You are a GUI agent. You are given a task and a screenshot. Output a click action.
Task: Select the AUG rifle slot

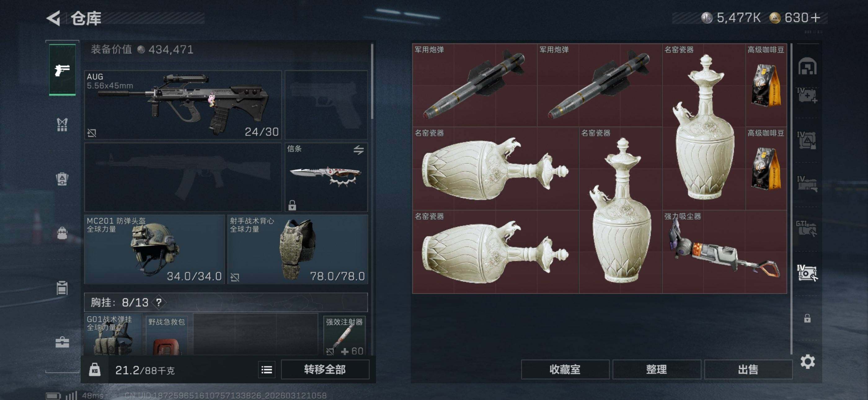pyautogui.click(x=183, y=105)
